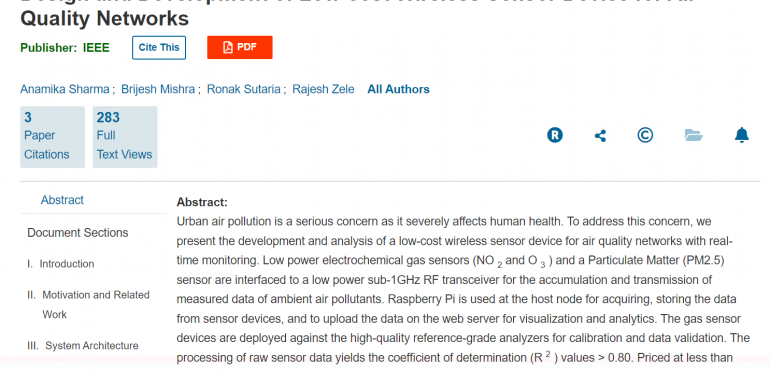Open author Rajesh Zele's profile
The width and height of the screenshot is (770, 370).
point(323,89)
